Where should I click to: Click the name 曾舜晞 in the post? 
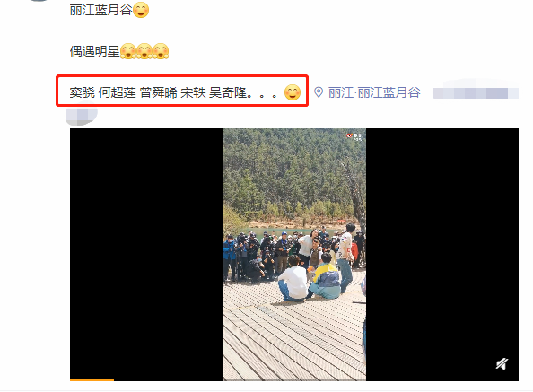[159, 92]
